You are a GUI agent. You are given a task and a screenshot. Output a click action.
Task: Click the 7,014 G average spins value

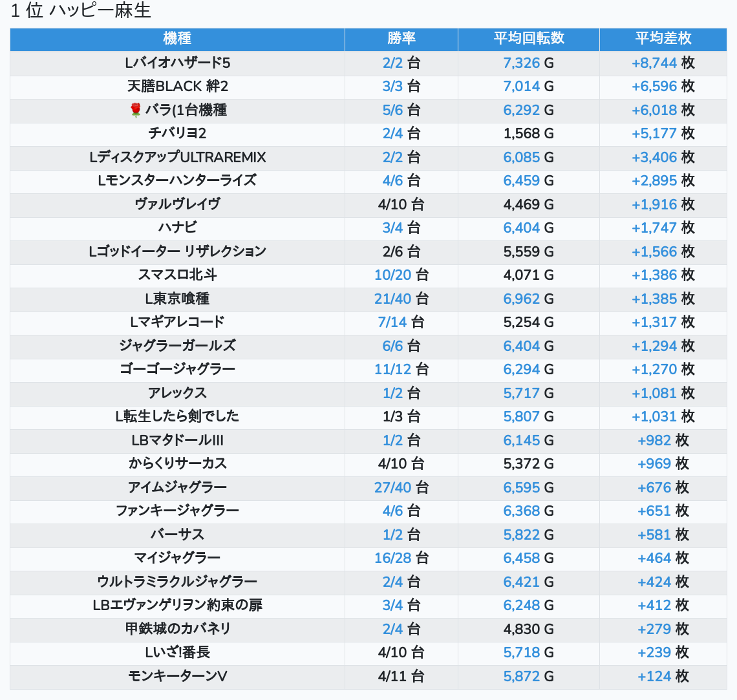(529, 87)
